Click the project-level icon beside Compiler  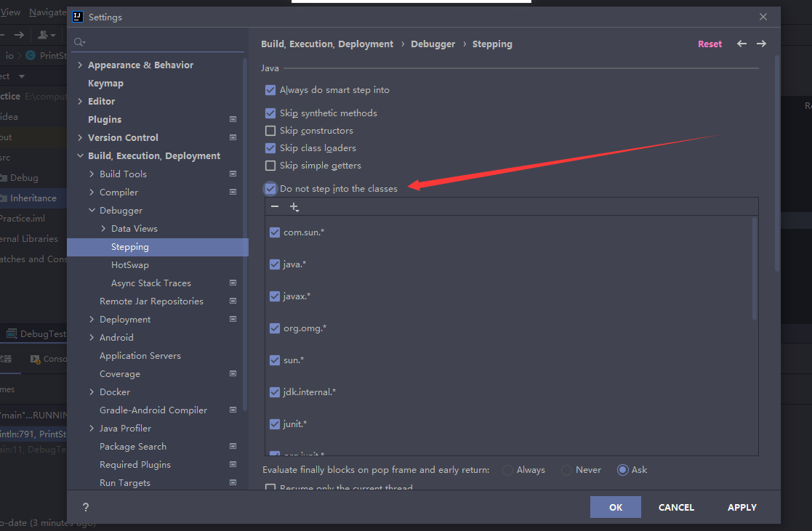(x=233, y=192)
